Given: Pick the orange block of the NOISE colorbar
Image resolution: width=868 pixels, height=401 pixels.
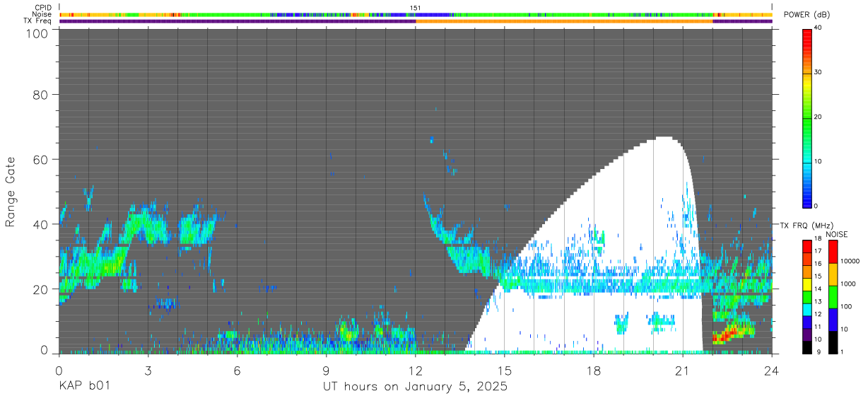Looking at the screenshot, I should coord(833,274).
